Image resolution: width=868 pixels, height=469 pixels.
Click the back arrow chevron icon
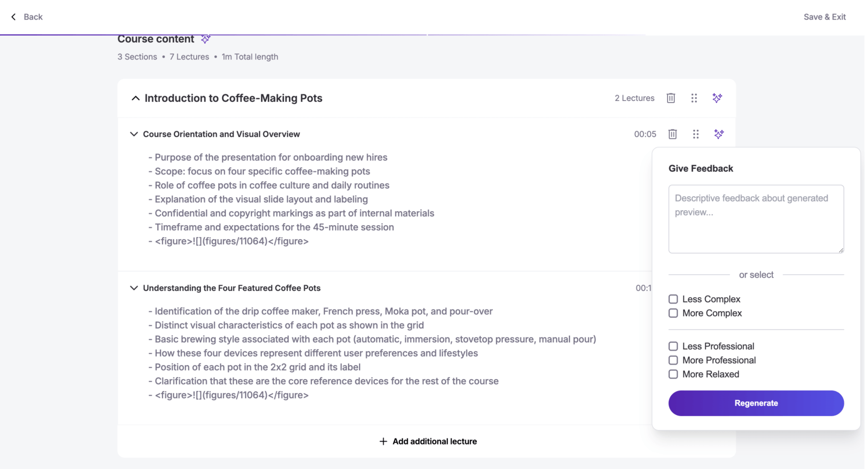[13, 17]
